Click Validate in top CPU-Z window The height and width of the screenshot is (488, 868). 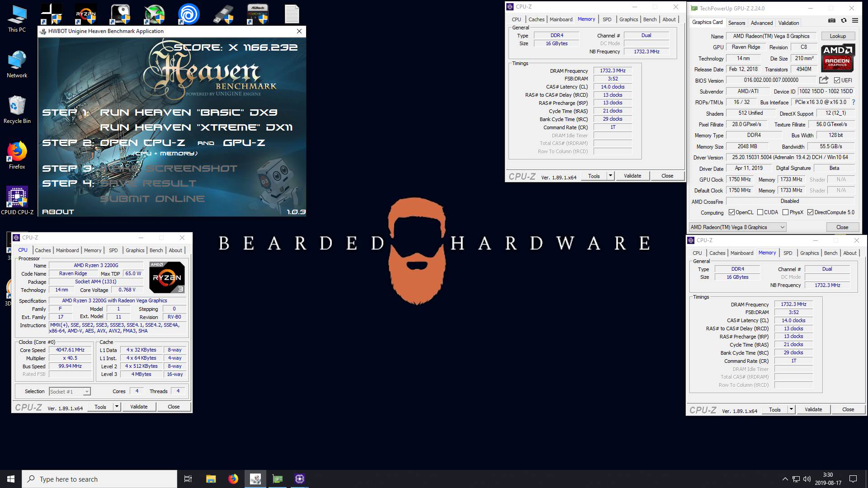pos(632,176)
